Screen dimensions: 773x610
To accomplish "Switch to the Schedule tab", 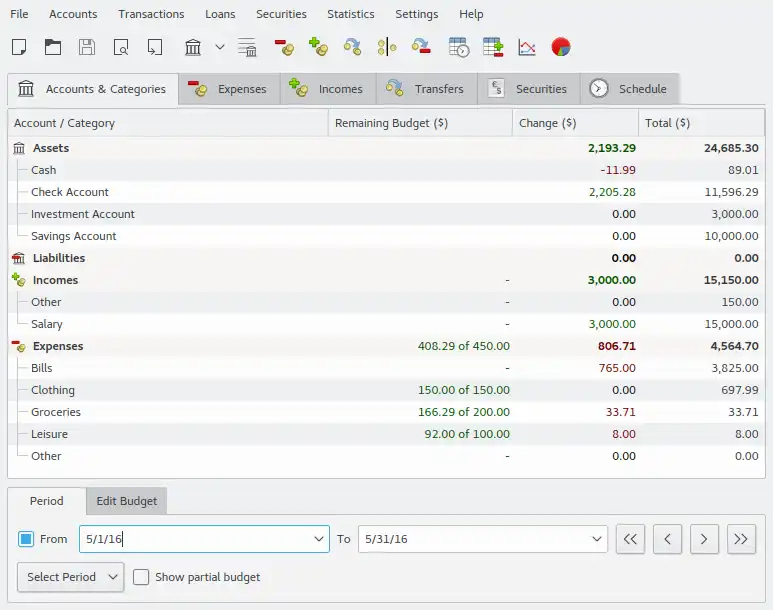I will (630, 89).
